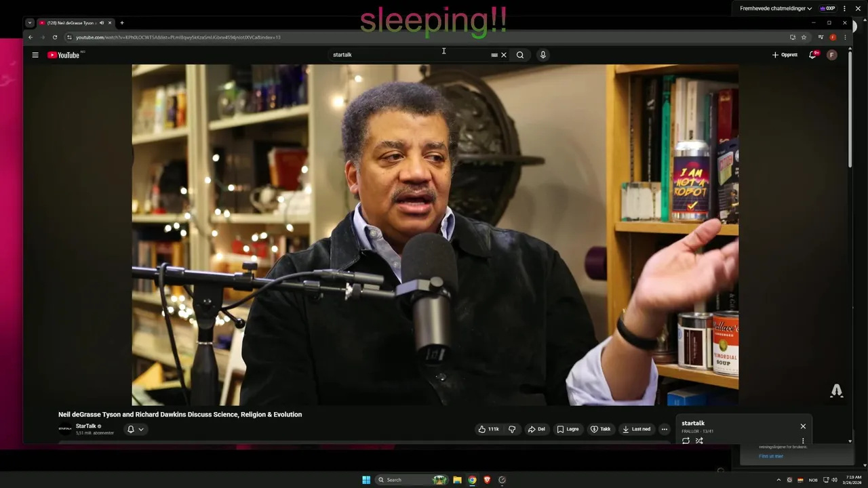Image resolution: width=868 pixels, height=488 pixels.
Task: Clear the startalk search text
Action: click(504, 55)
